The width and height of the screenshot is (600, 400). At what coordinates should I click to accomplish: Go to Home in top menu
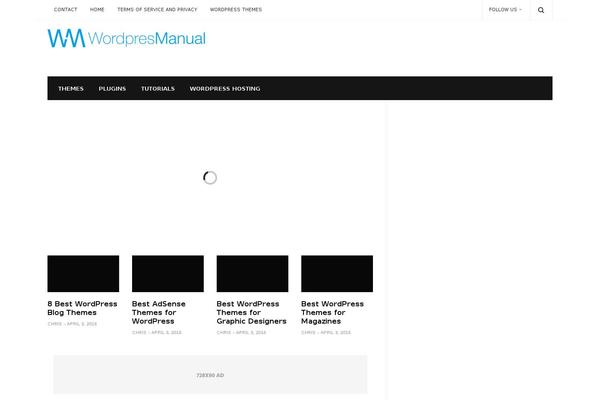click(97, 10)
